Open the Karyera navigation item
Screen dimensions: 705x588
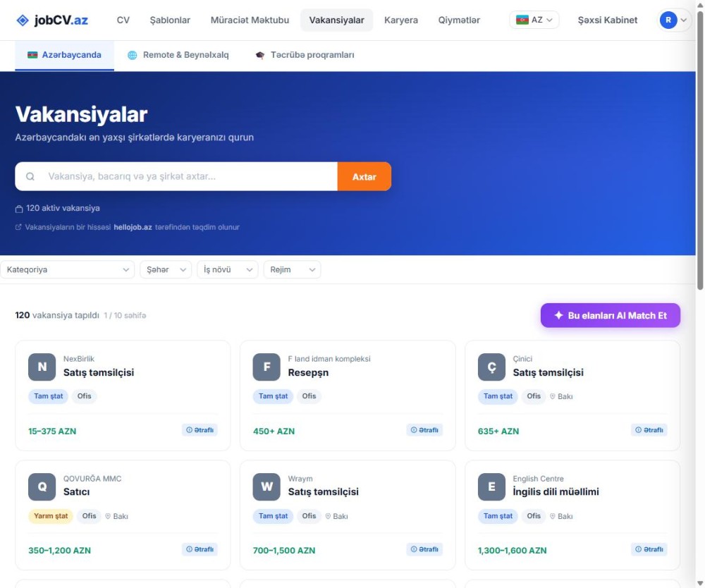pos(401,20)
